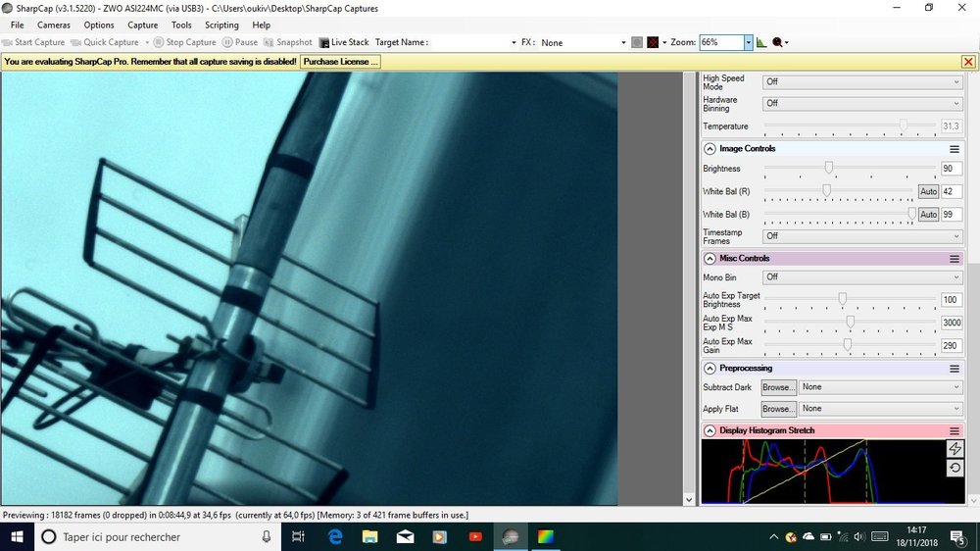Image resolution: width=980 pixels, height=551 pixels.
Task: Click the White Bal (R) value field
Action: coord(951,191)
